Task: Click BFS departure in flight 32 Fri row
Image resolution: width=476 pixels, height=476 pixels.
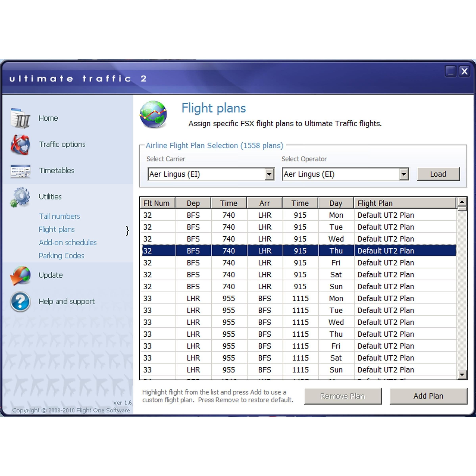Action: pos(193,263)
